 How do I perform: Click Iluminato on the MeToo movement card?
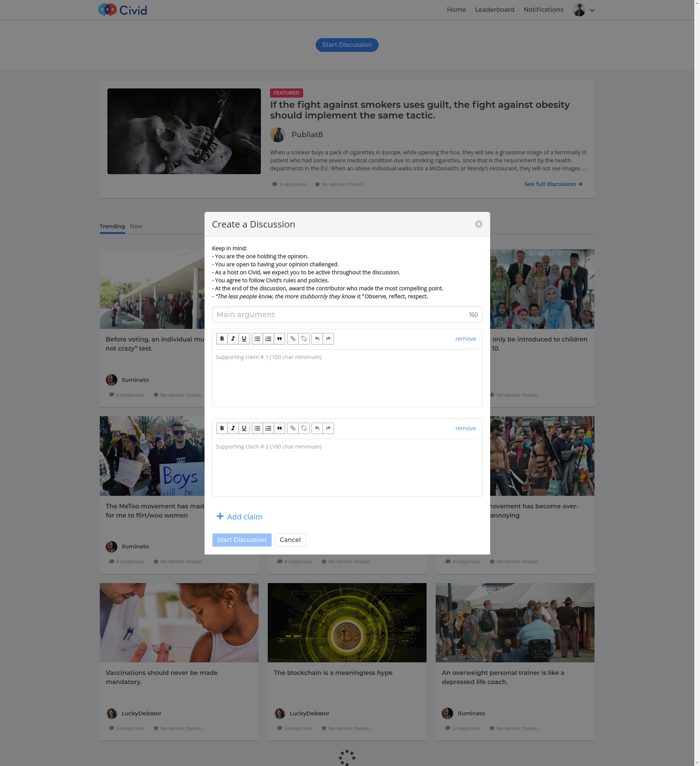(135, 546)
